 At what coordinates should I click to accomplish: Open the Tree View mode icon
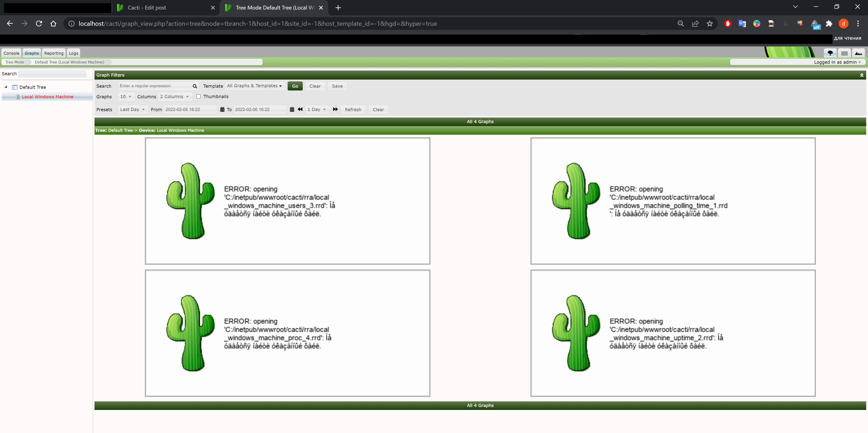pos(830,53)
